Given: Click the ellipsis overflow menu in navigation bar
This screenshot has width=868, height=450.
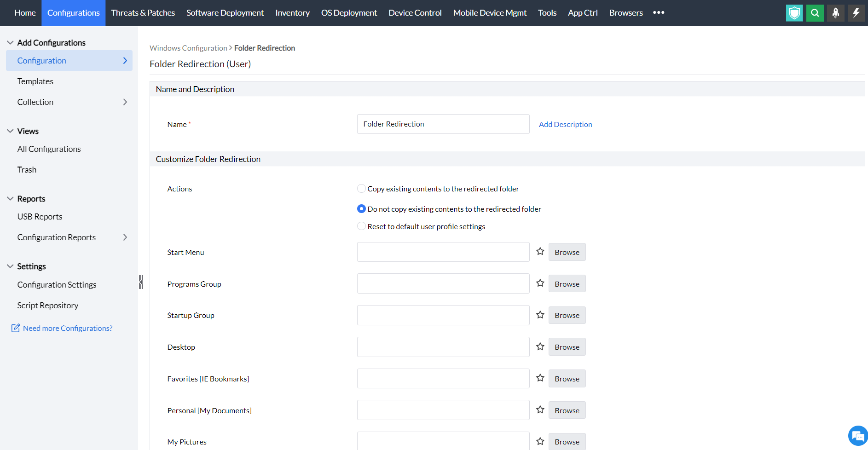Looking at the screenshot, I should 659,13.
